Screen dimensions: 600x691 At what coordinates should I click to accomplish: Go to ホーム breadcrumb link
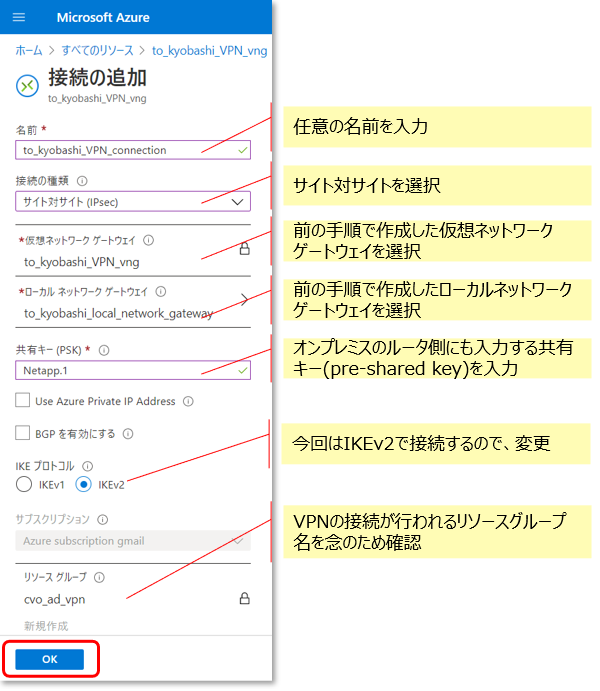point(29,51)
